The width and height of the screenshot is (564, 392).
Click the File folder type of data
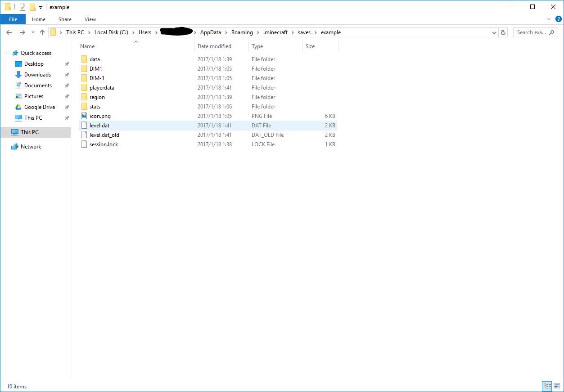point(263,59)
